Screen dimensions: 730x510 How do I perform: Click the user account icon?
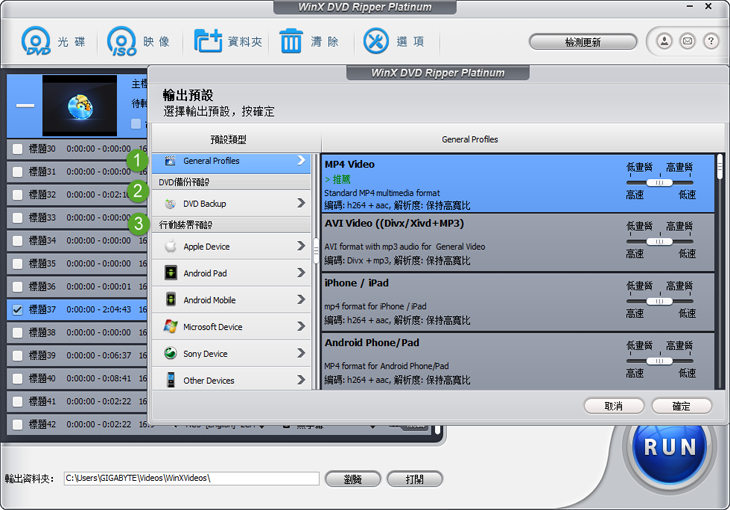point(664,42)
